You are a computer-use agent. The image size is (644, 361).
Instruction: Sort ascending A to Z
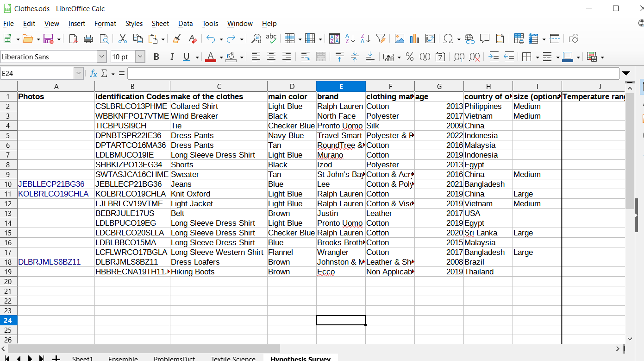click(x=350, y=38)
